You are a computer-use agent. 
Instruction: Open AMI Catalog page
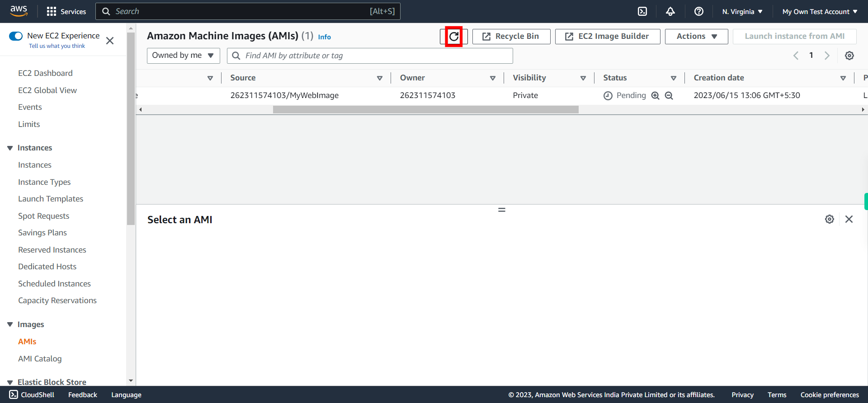click(40, 359)
